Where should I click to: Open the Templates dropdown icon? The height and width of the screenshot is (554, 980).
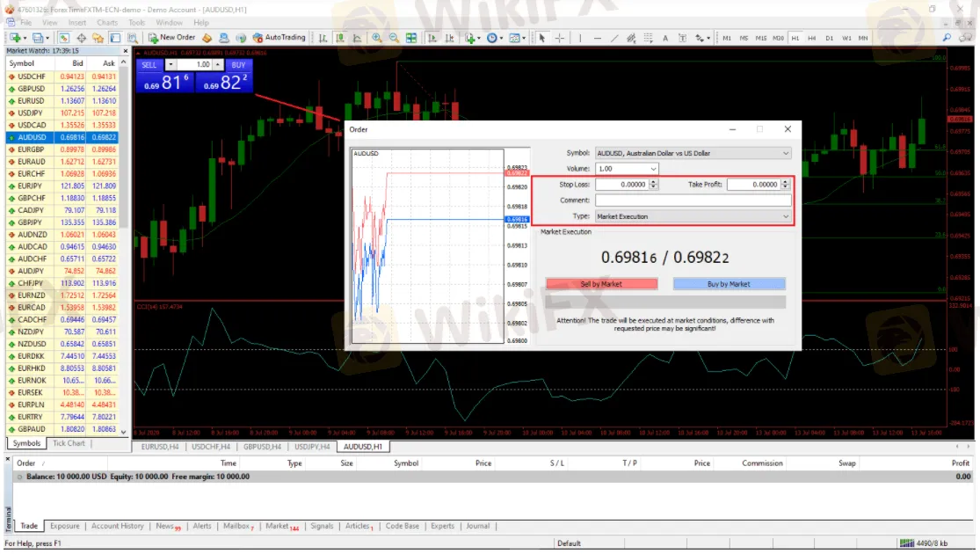click(x=518, y=38)
